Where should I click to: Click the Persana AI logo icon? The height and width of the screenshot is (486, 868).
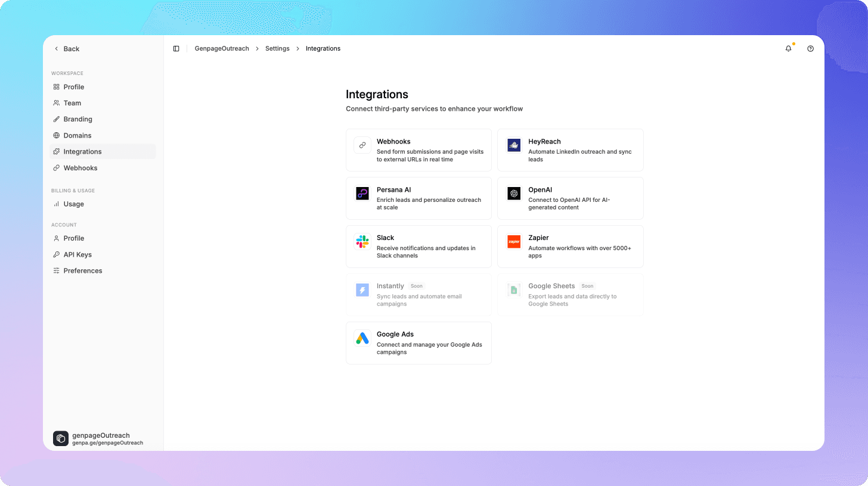point(362,194)
